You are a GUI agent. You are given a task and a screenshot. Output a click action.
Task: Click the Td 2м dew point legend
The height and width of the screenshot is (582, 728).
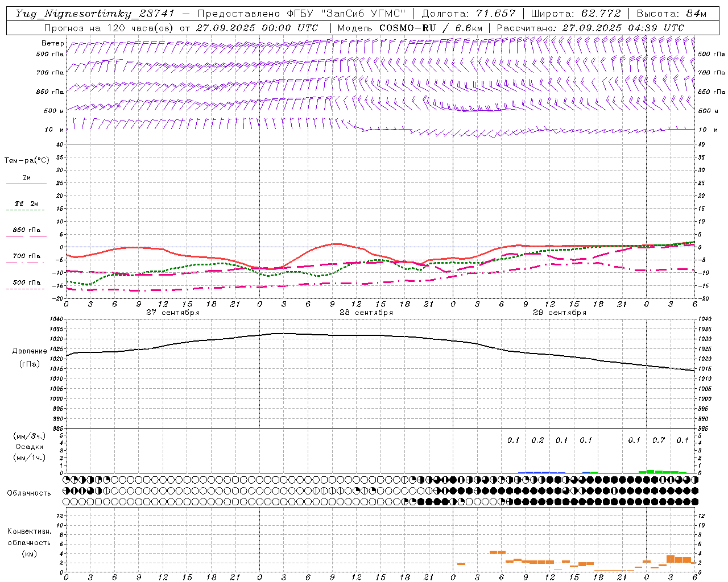pyautogui.click(x=26, y=204)
